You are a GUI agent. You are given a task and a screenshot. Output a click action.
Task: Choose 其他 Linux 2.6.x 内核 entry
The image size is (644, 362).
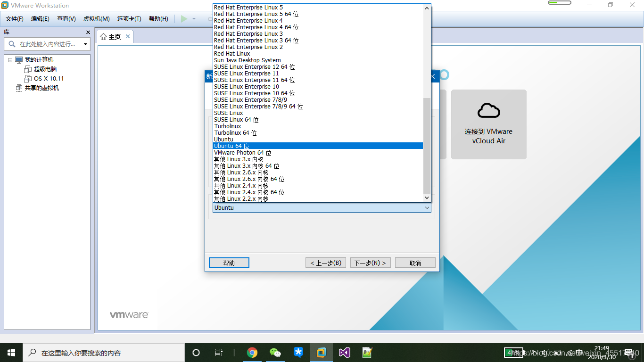pyautogui.click(x=318, y=173)
